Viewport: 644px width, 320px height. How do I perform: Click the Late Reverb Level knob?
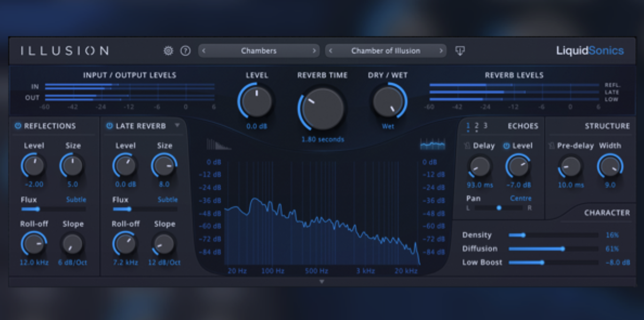[125, 166]
